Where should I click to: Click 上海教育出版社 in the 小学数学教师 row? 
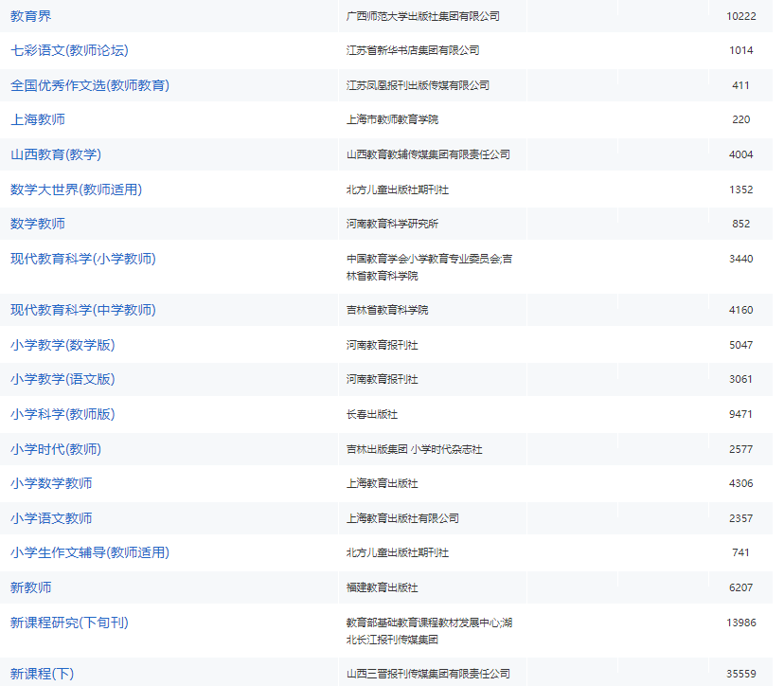[382, 483]
